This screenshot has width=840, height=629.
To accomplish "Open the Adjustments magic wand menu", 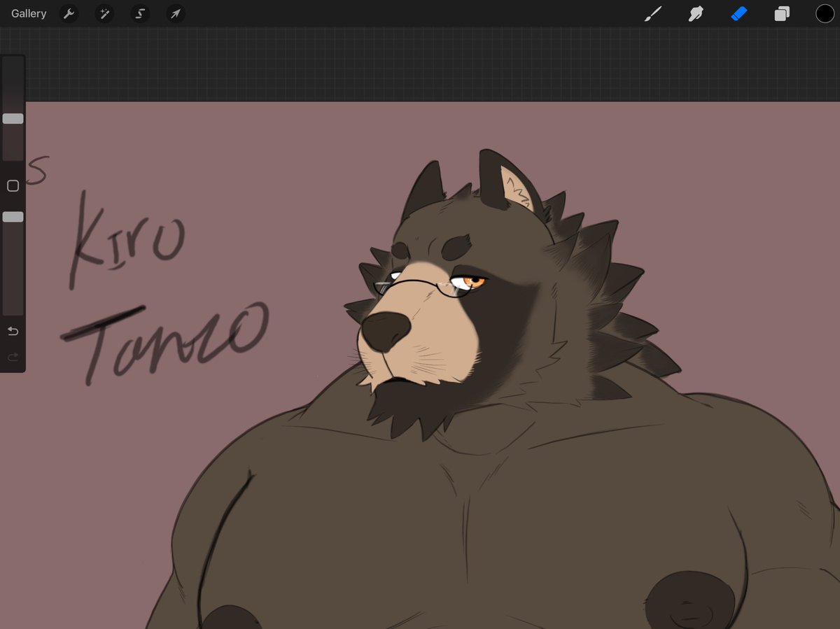I will tap(104, 13).
